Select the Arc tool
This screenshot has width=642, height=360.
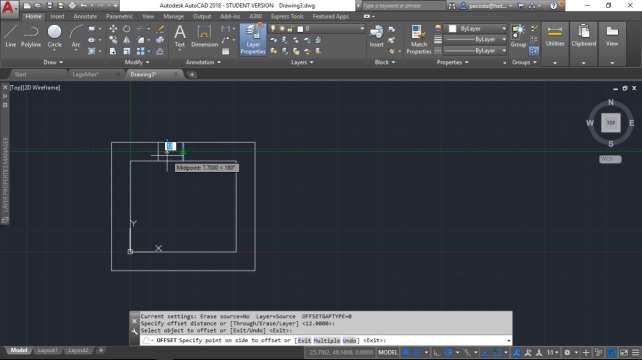pyautogui.click(x=76, y=36)
